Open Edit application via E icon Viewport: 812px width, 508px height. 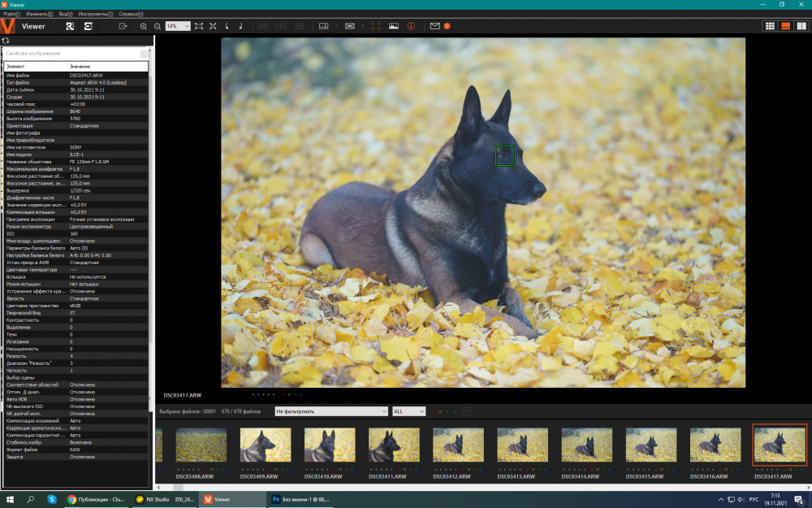(88, 27)
